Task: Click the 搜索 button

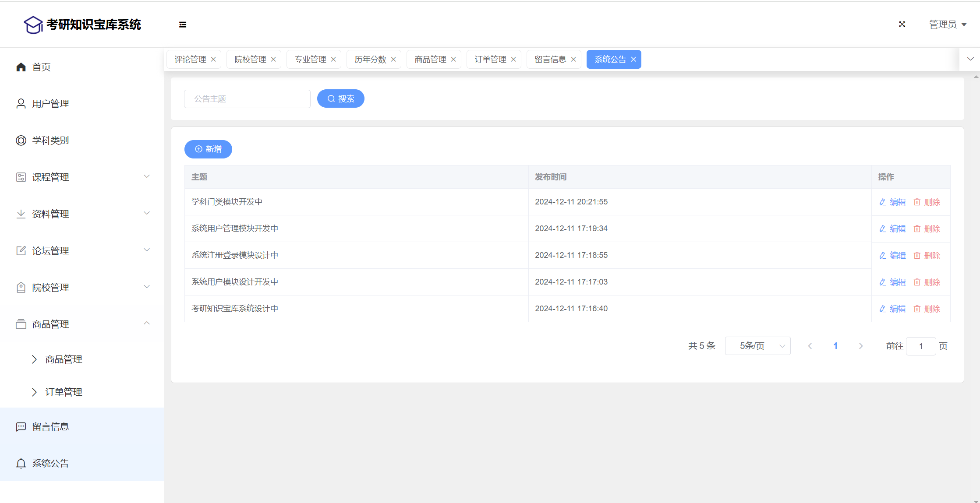Action: tap(340, 99)
